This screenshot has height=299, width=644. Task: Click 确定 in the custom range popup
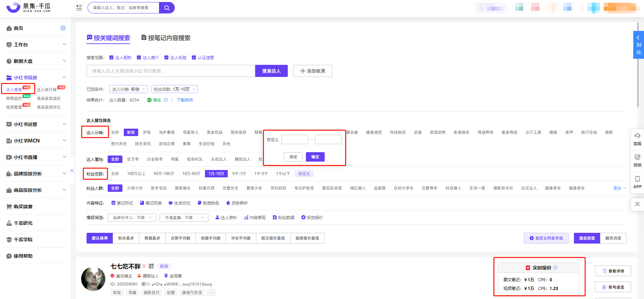[315, 157]
